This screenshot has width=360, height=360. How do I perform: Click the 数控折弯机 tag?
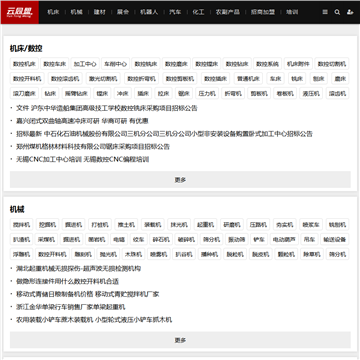(141, 79)
